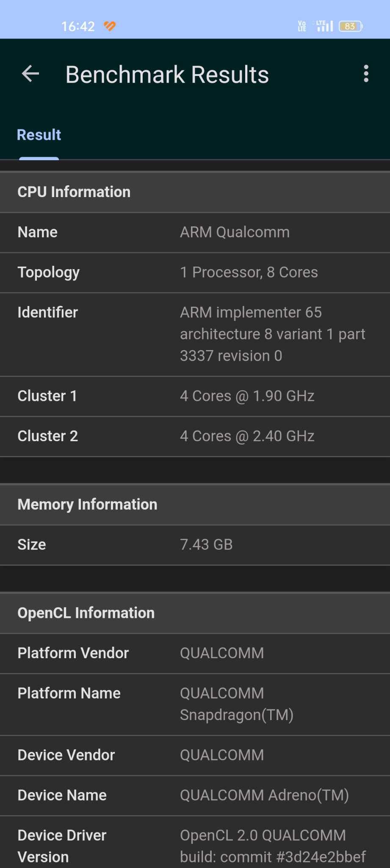Open the three-dot overflow menu

click(x=366, y=74)
